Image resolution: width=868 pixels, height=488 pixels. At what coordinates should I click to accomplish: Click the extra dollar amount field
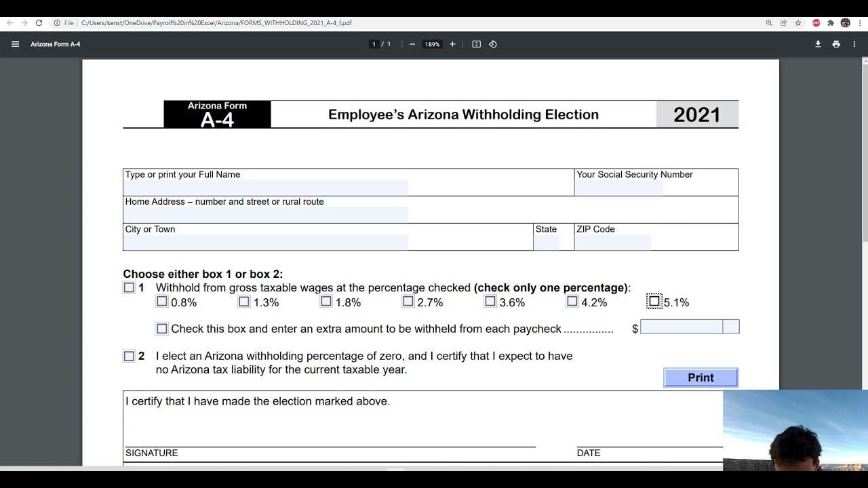pos(682,327)
